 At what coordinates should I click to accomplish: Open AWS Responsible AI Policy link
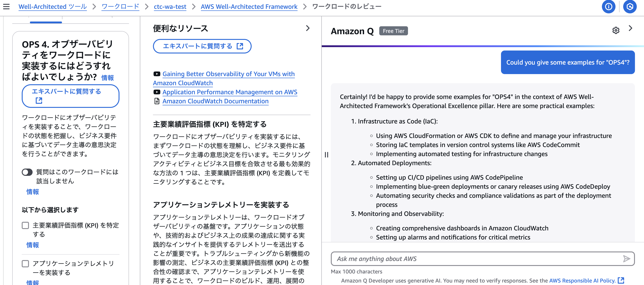tap(582, 280)
